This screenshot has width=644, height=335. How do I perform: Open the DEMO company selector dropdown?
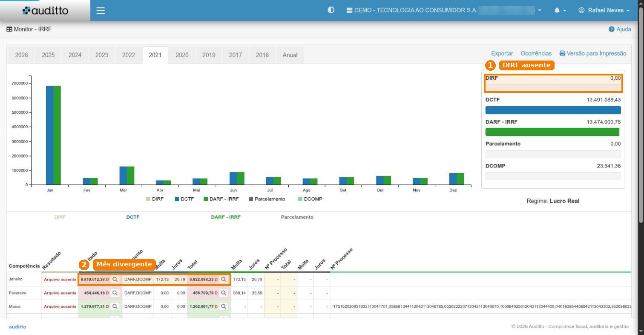click(x=444, y=10)
